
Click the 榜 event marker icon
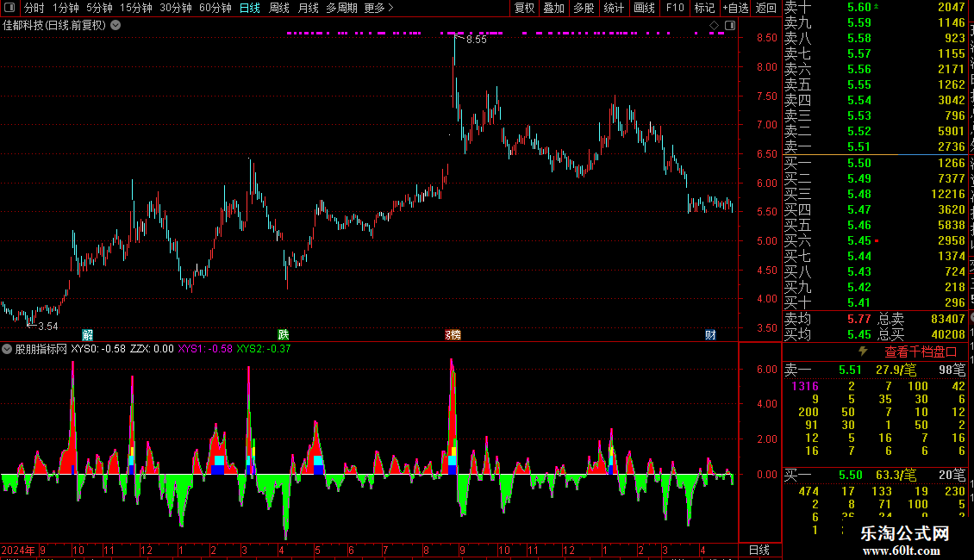click(453, 334)
